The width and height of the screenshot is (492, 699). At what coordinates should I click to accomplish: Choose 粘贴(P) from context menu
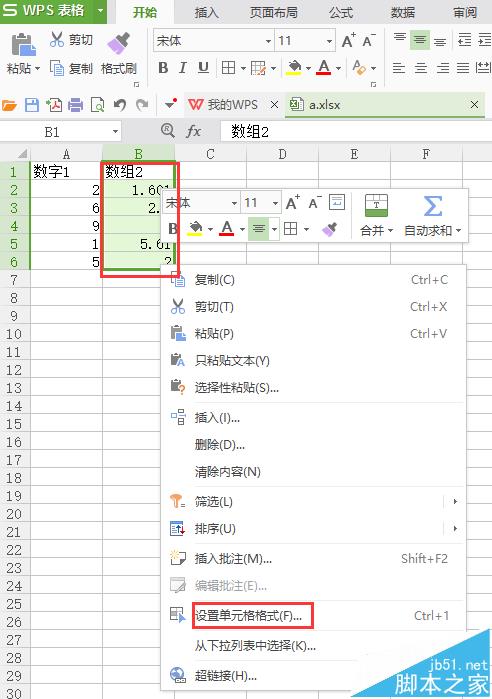point(314,333)
